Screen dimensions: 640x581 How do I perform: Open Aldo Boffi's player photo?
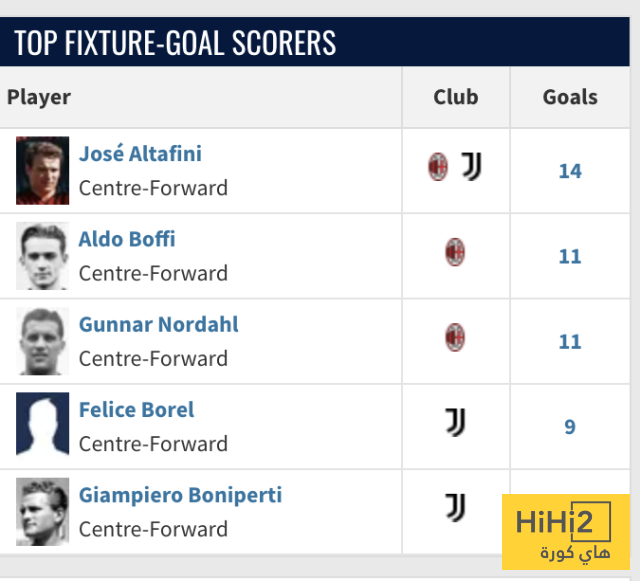pyautogui.click(x=43, y=256)
